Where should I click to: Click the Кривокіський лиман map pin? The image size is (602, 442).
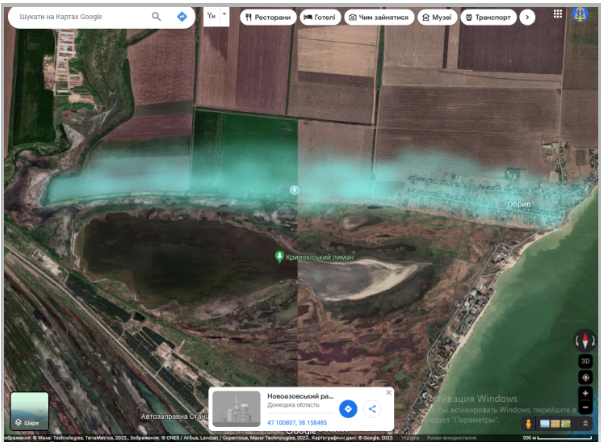point(279,256)
